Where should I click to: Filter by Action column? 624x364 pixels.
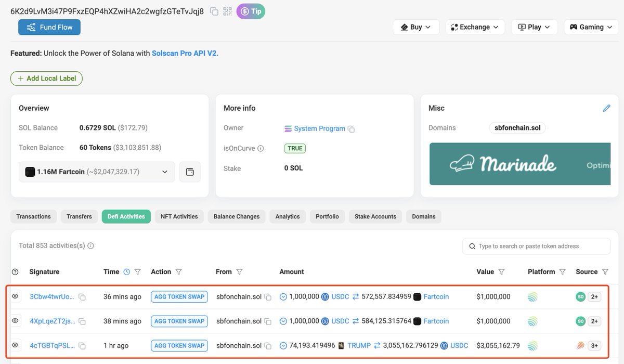coord(179,272)
